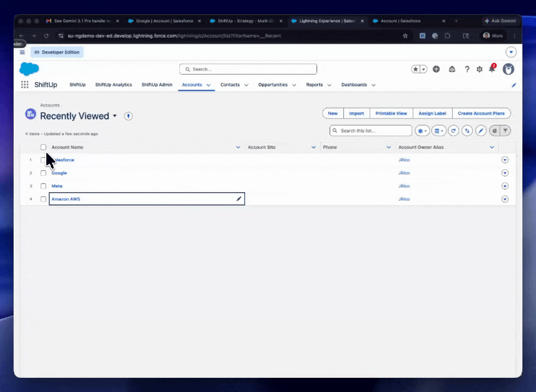The width and height of the screenshot is (536, 392).
Task: Open the Phone column menu
Action: click(x=389, y=148)
